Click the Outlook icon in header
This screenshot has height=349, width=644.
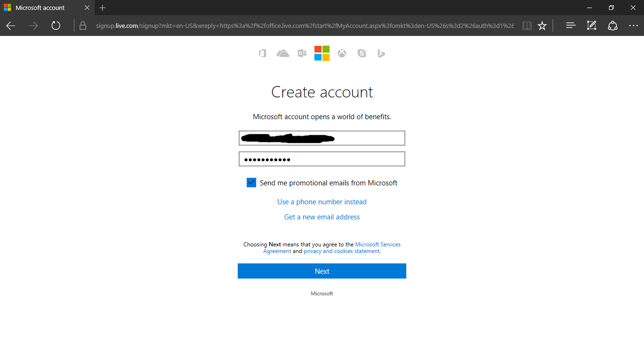pyautogui.click(x=302, y=53)
